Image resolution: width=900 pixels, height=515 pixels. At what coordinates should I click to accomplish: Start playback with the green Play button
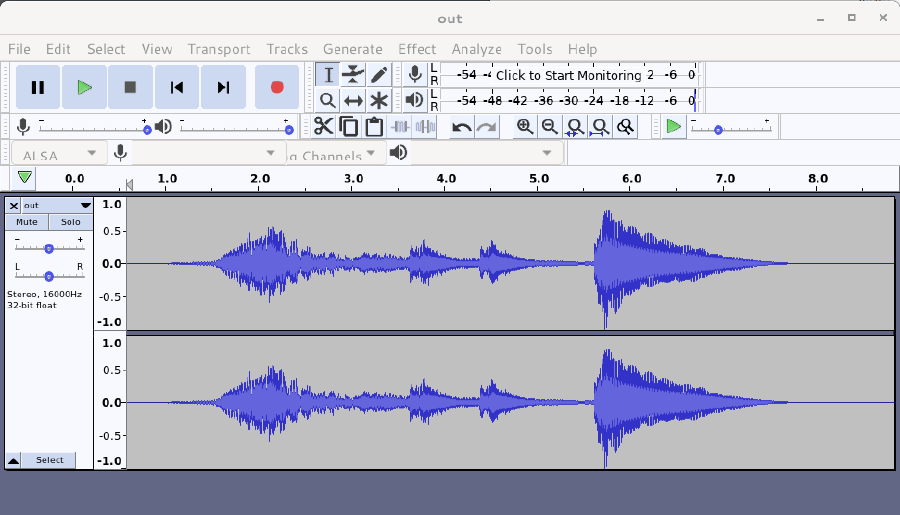tap(84, 87)
